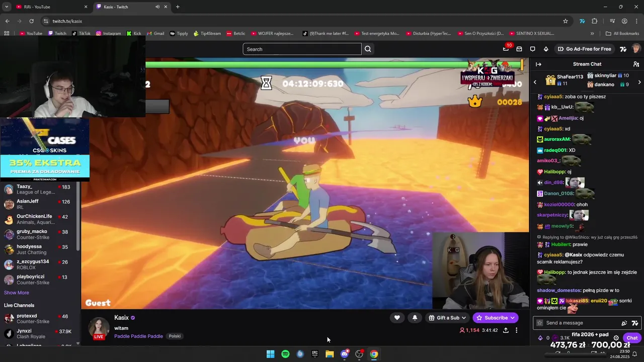The width and height of the screenshot is (644, 362).
Task: Open the chat community users list icon
Action: (636, 64)
